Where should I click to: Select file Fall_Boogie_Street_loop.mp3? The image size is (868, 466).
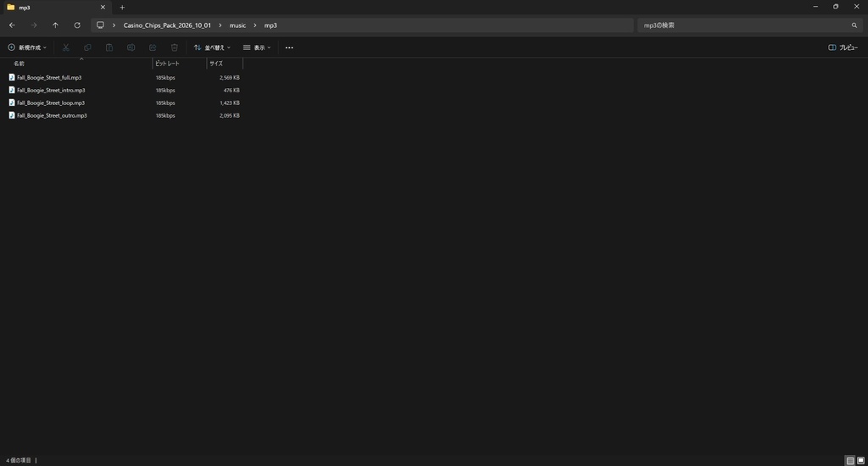tap(51, 103)
